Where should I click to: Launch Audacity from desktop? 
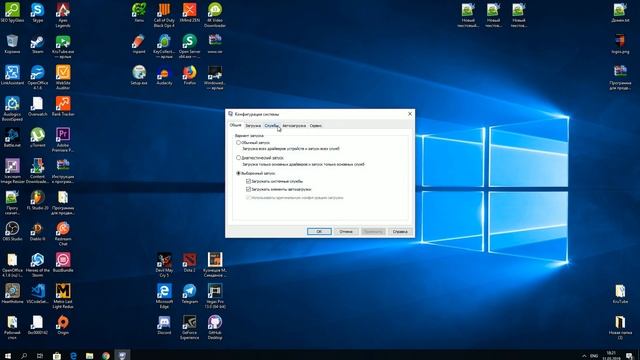click(164, 75)
